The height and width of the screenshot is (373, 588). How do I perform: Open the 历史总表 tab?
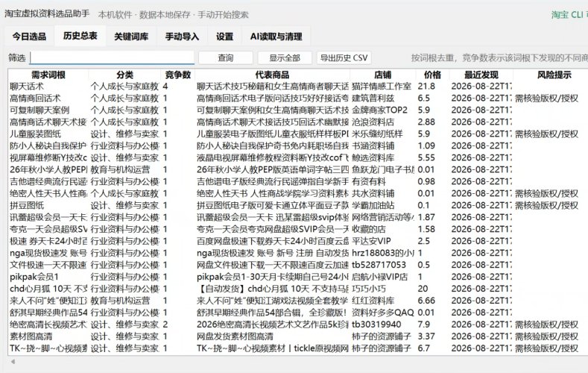click(80, 36)
